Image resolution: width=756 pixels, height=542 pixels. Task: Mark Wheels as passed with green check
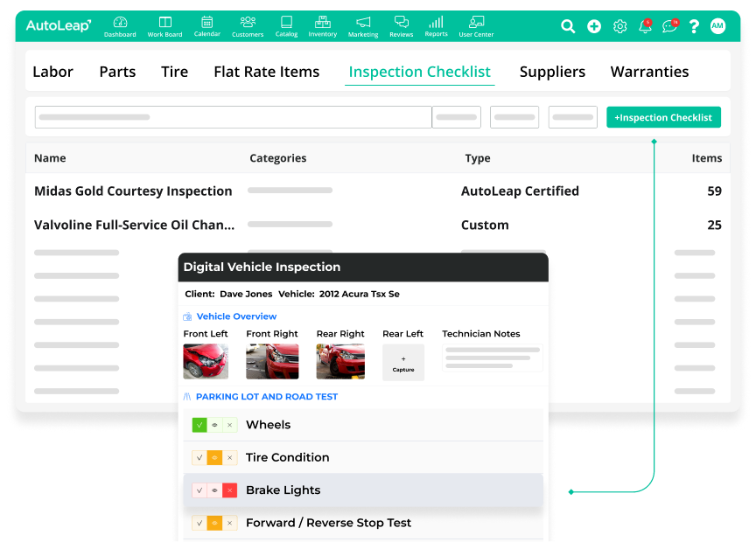click(x=199, y=425)
